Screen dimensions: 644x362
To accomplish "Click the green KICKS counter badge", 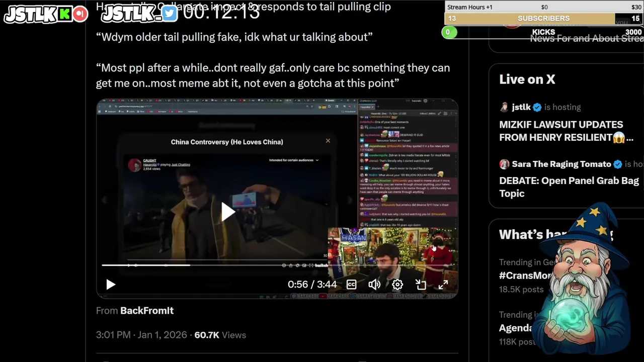I will tap(449, 32).
